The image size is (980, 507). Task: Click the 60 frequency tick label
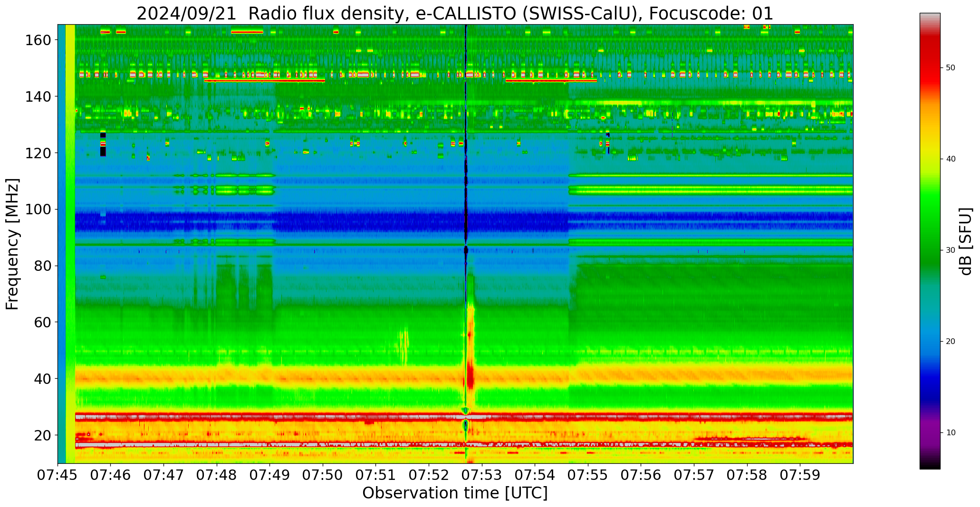coord(43,322)
